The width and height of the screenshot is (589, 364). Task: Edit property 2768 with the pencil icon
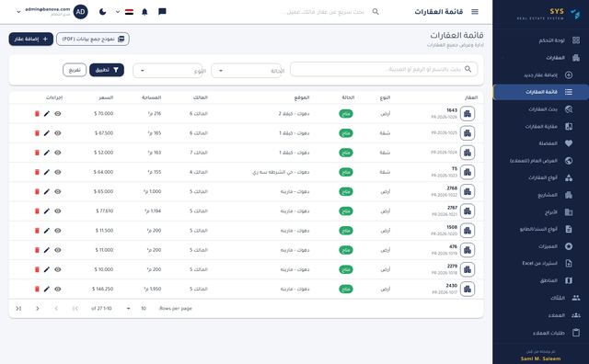(47, 191)
